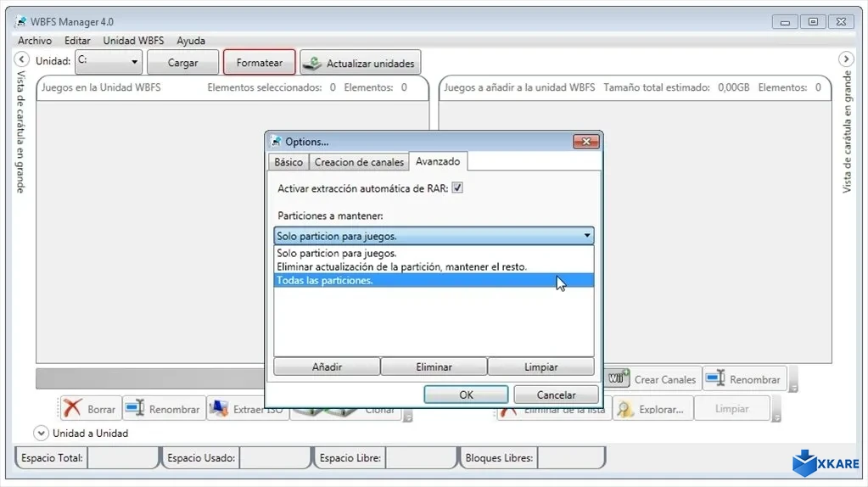This screenshot has height=487, width=868.
Task: Open Particiones a mantener combo box
Action: [x=434, y=236]
